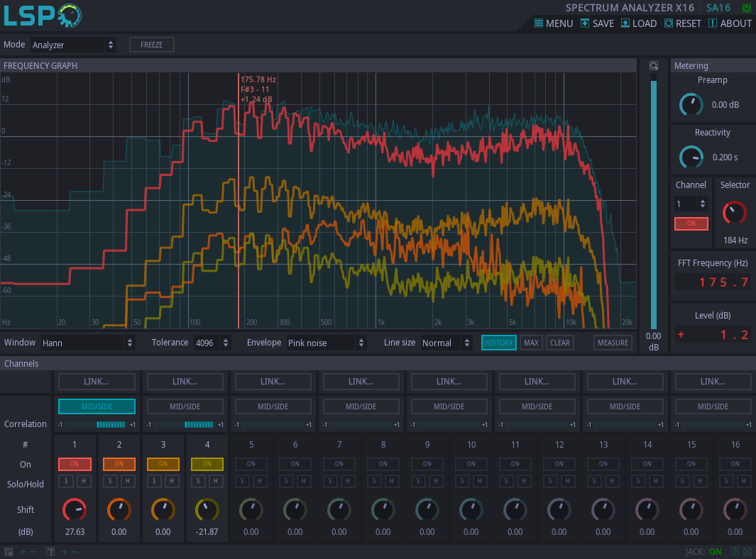Open the Mode Analyzer dropdown
This screenshot has width=756, height=559.
[x=73, y=45]
